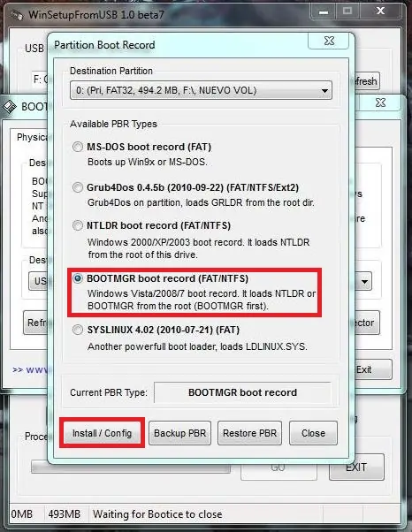Open the Destination Partition dropdown
This screenshot has width=412, height=532.
201,90
